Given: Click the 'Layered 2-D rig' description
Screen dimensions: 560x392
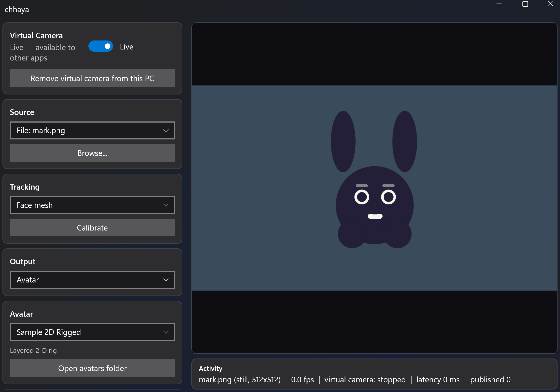Looking at the screenshot, I should point(33,351).
